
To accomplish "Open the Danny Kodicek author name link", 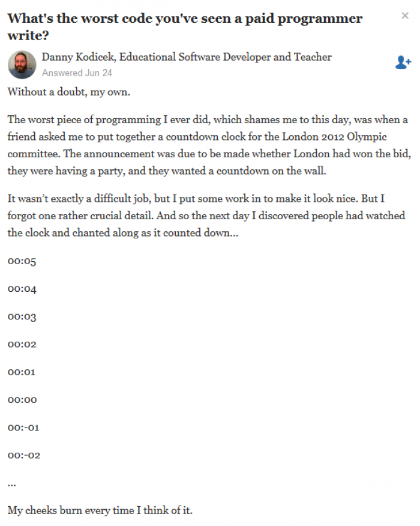I will point(77,57).
